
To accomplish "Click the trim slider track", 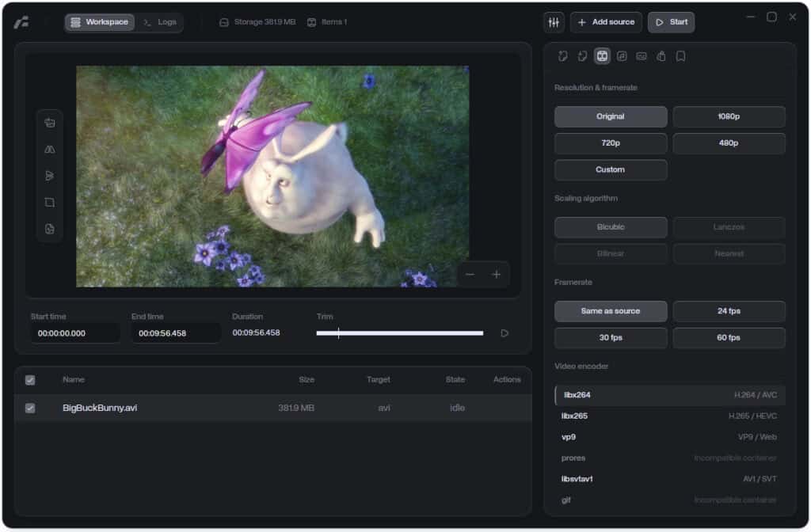I will click(x=400, y=333).
